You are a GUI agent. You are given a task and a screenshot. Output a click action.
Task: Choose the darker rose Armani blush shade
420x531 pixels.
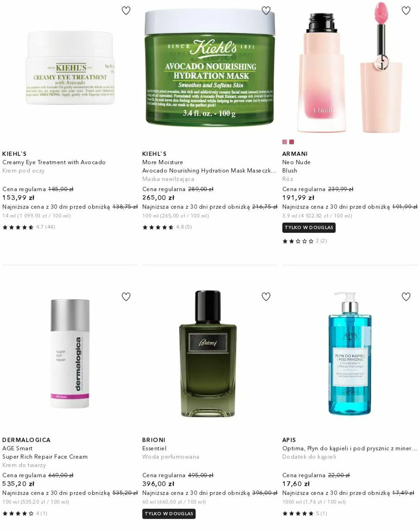point(292,142)
